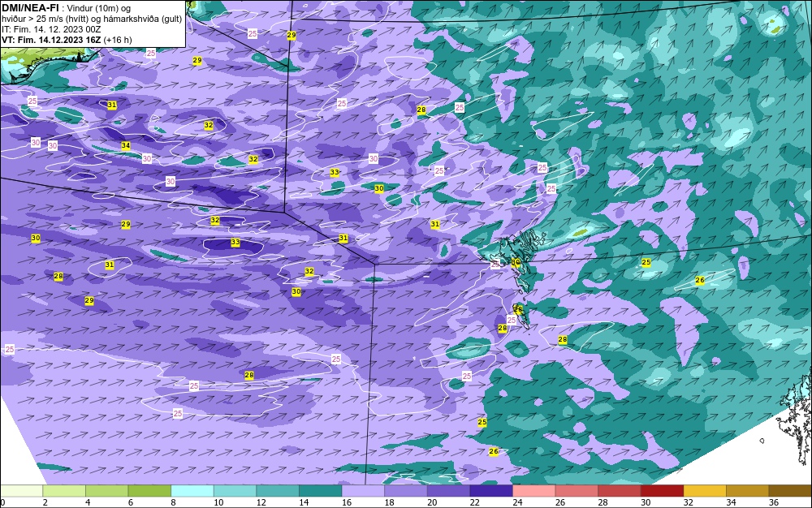
Task: Click the brown legend swatch above 36 m/s
Action: [790, 491]
